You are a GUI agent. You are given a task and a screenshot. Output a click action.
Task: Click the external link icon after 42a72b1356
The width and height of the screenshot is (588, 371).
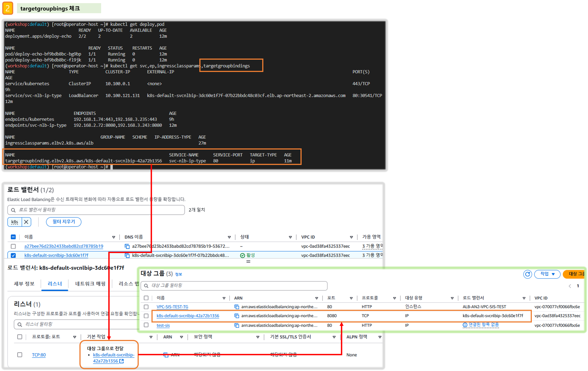121,361
